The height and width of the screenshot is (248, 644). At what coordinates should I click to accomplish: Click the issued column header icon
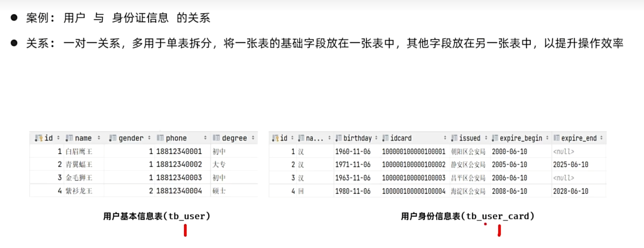(x=454, y=138)
